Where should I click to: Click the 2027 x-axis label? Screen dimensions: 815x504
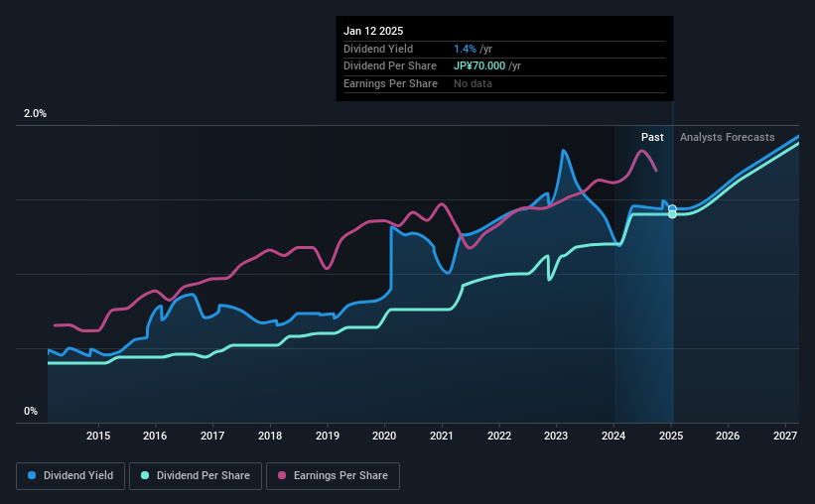coord(785,436)
